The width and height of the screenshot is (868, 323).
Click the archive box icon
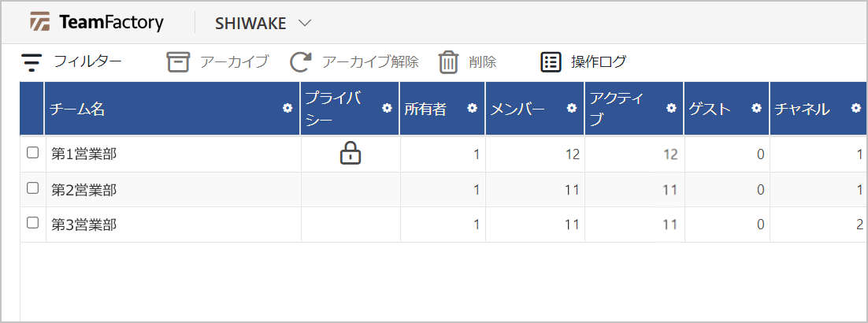pos(179,62)
